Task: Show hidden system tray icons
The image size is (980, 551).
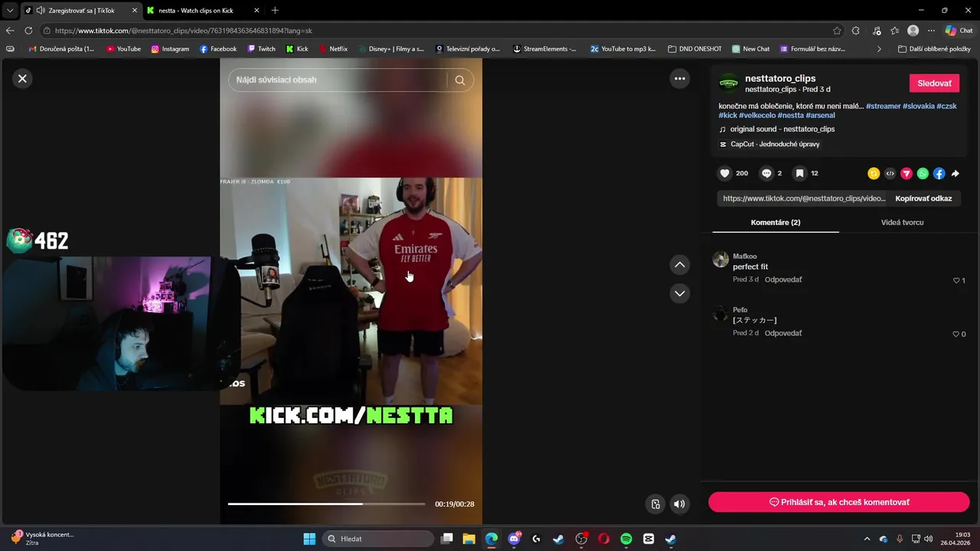Action: pos(868,539)
